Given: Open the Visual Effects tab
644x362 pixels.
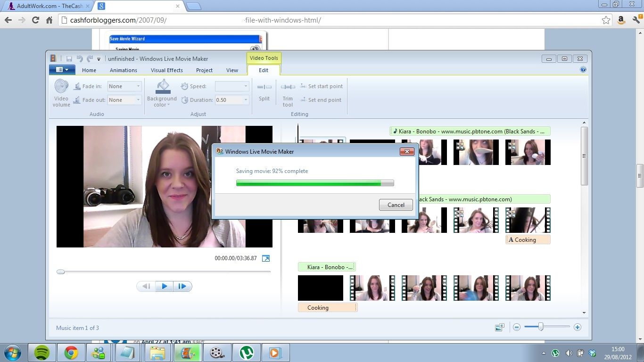Looking at the screenshot, I should coord(167,70).
